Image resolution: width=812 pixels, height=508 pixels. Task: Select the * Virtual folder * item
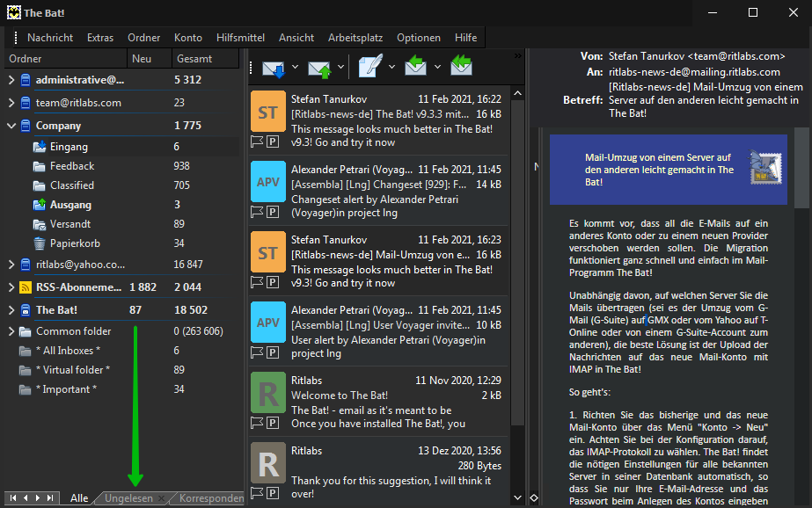tap(72, 370)
